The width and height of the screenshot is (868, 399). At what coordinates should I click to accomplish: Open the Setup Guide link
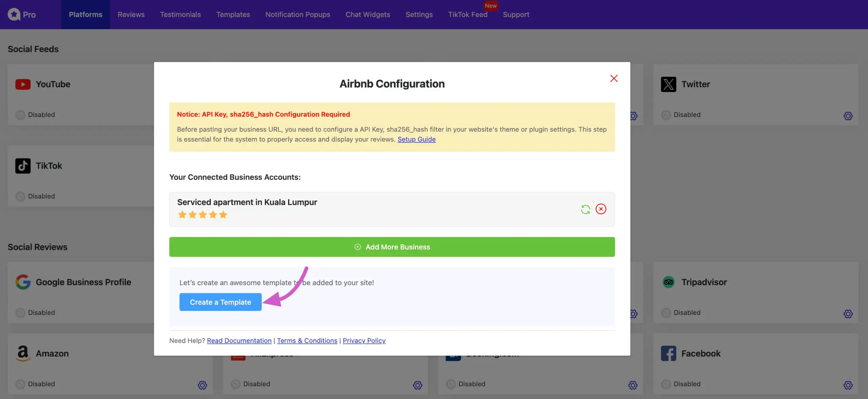416,139
